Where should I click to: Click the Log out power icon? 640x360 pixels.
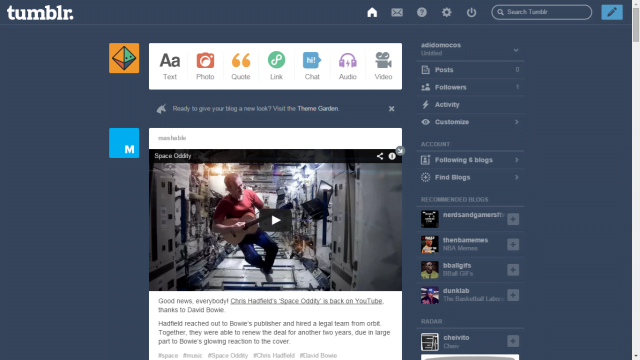(x=471, y=12)
